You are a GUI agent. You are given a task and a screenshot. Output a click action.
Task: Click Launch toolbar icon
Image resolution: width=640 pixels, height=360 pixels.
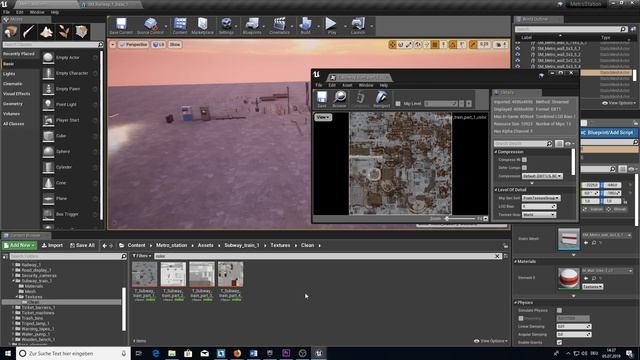coord(358,26)
